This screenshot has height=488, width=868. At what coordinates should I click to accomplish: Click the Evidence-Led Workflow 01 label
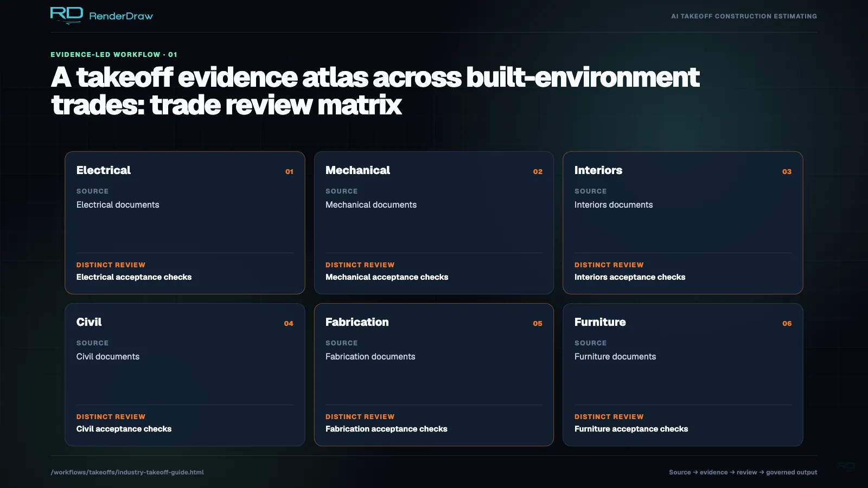tap(114, 55)
